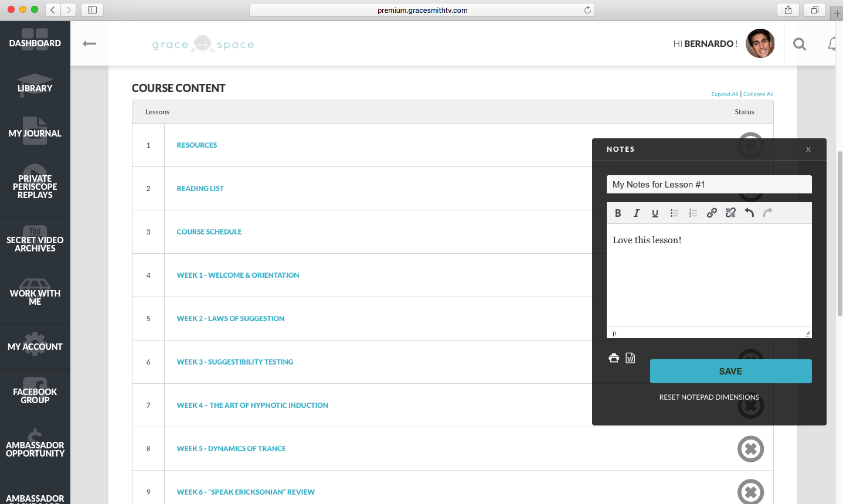
Task: Insert a bulleted list in notes
Action: (x=674, y=213)
